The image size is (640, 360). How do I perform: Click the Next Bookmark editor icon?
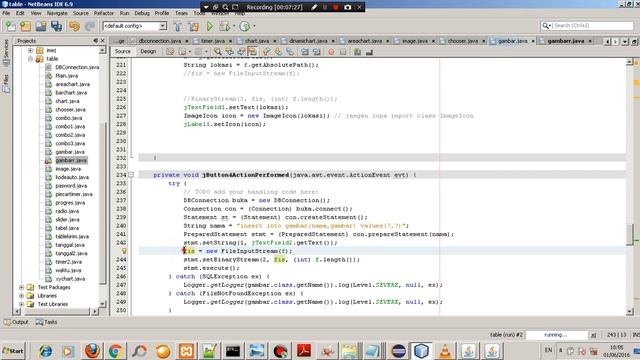coord(278,52)
